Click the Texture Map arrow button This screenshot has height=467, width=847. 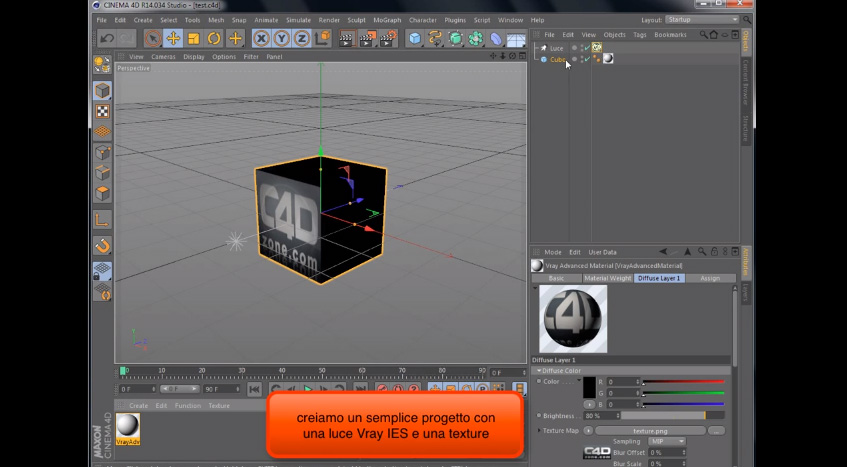point(588,431)
